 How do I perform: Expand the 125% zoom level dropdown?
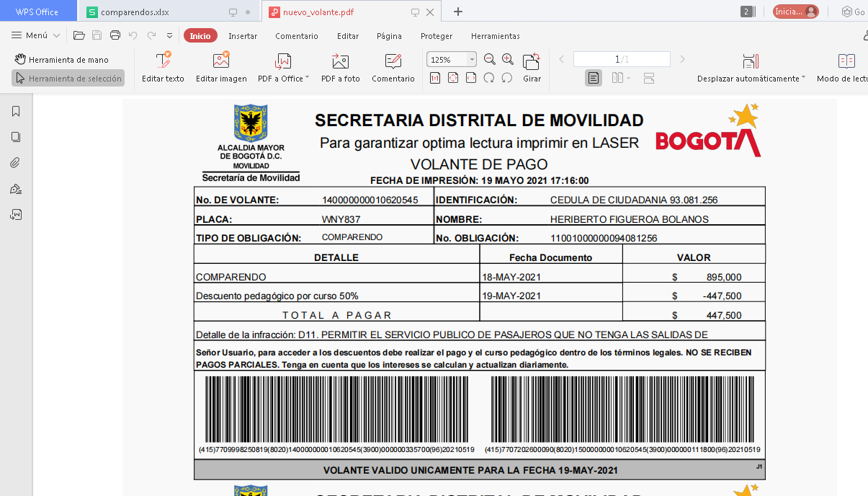point(472,60)
